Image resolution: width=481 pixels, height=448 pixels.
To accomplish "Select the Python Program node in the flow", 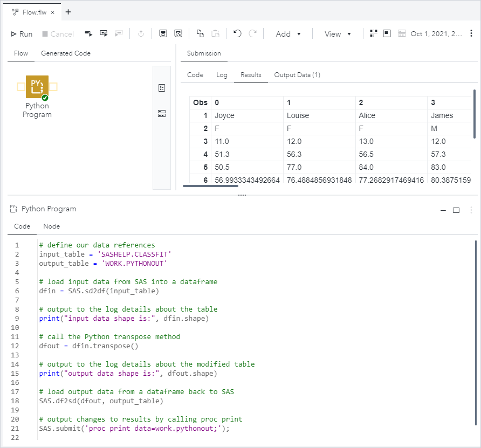I will pos(37,88).
